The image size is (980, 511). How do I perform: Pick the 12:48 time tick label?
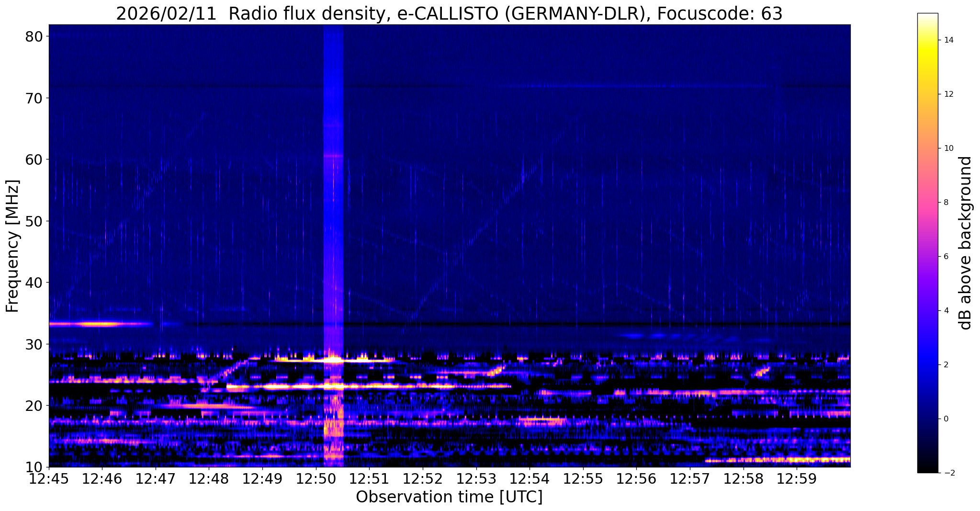[x=209, y=479]
